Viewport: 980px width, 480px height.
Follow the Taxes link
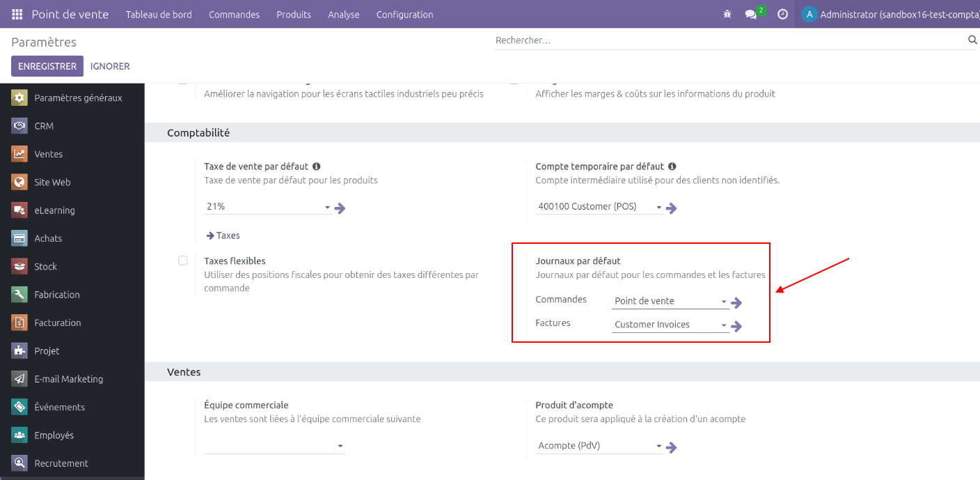[x=223, y=235]
